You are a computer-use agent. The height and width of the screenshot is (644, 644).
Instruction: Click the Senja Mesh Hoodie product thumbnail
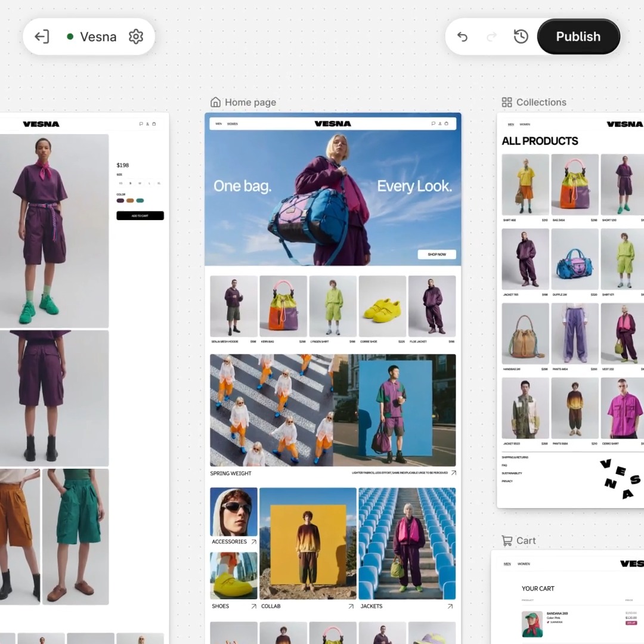(x=234, y=306)
